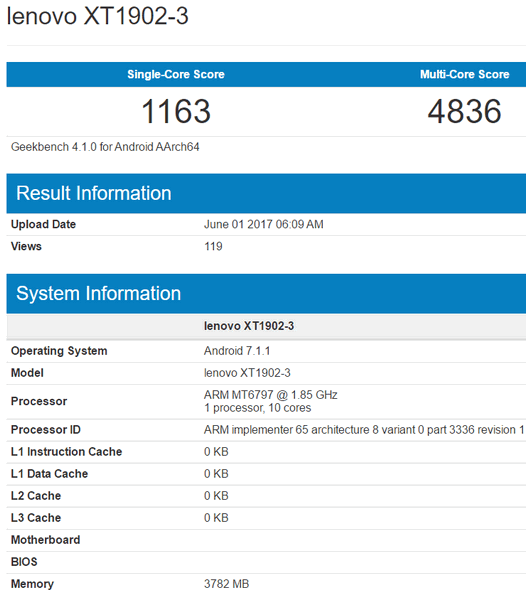This screenshot has height=593, width=526.
Task: Click the single-core value 1163
Action: click(x=176, y=111)
